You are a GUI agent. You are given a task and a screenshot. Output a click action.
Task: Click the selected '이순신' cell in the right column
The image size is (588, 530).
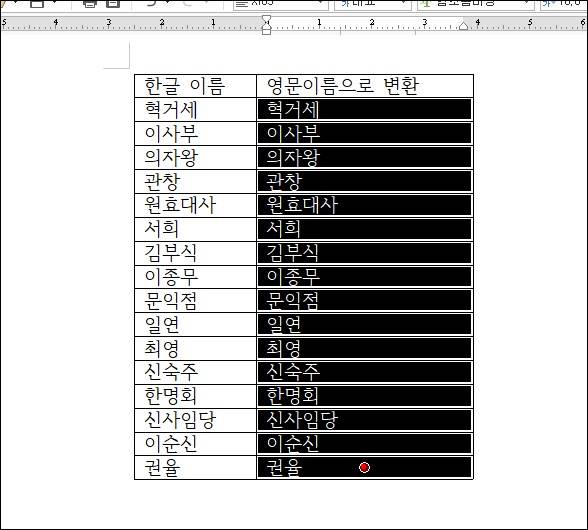click(364, 444)
